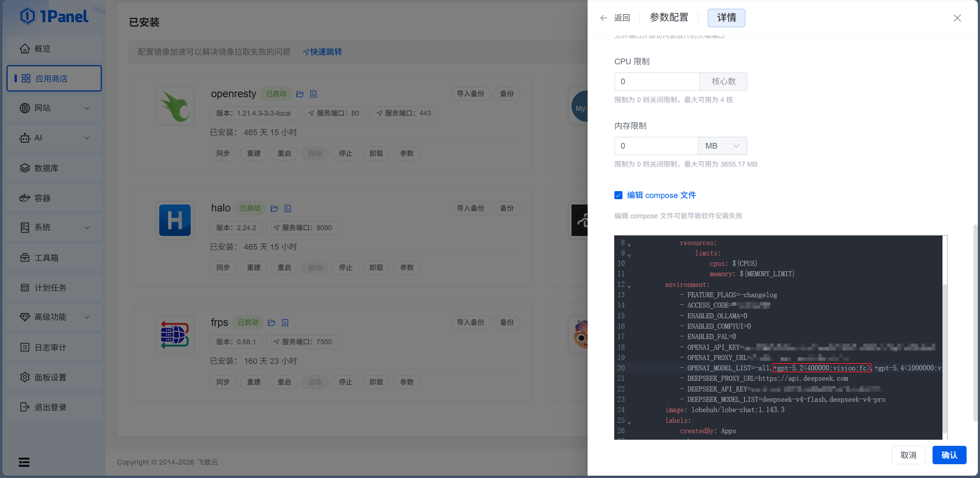
Task: Expand the 系统 submenu chevron
Action: [87, 228]
